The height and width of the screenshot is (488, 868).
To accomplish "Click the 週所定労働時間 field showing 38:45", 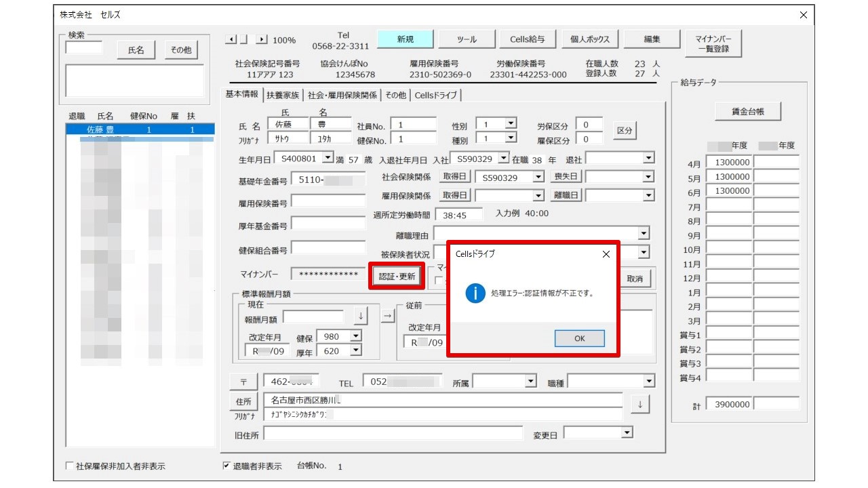I will [x=458, y=214].
